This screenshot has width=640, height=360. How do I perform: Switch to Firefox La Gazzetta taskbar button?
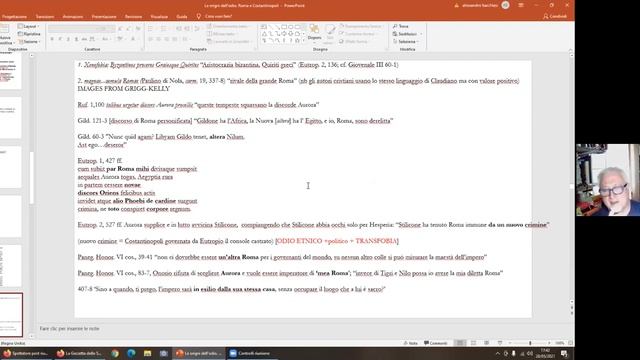(x=80, y=353)
